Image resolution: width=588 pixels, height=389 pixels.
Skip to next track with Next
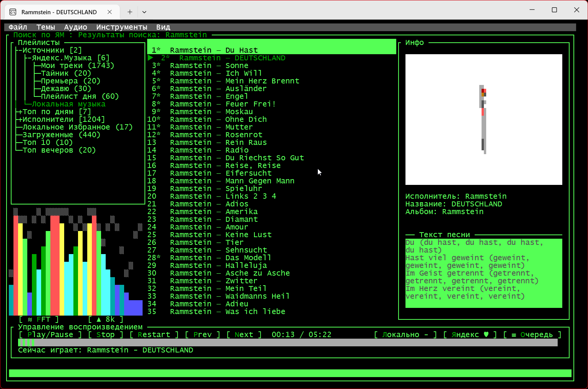pyautogui.click(x=244, y=335)
